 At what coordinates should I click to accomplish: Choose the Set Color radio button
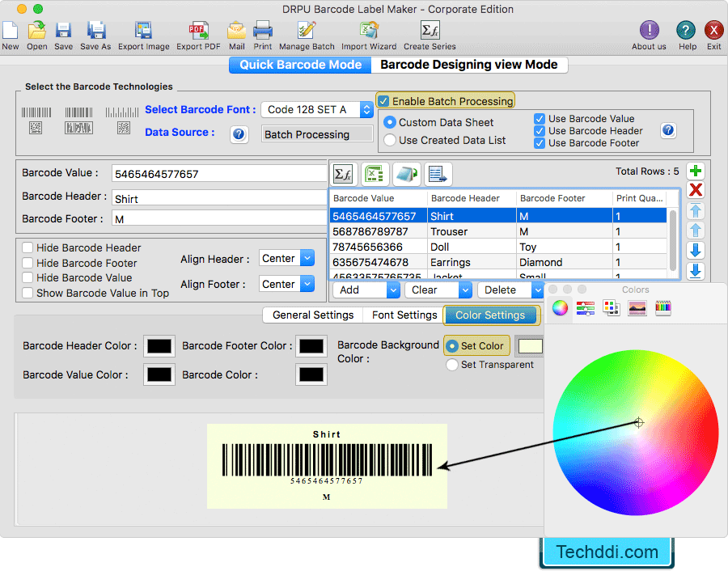[451, 346]
